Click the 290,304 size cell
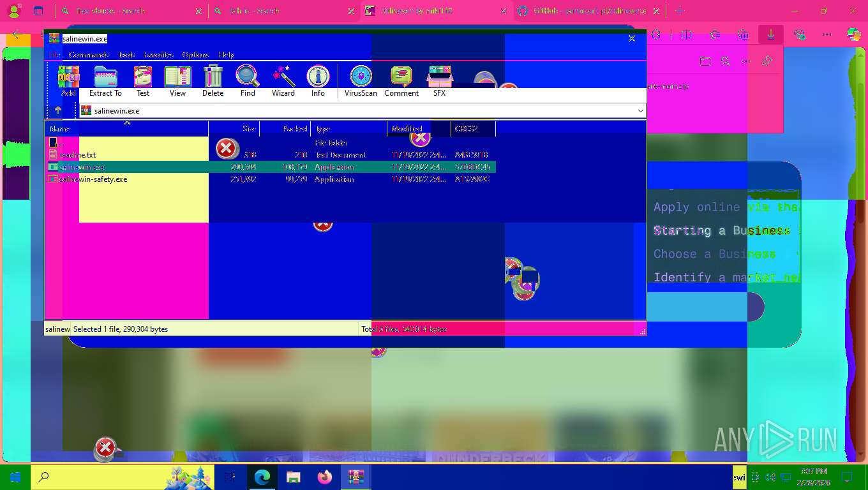Viewport: 868px width, 490px height. 243,167
